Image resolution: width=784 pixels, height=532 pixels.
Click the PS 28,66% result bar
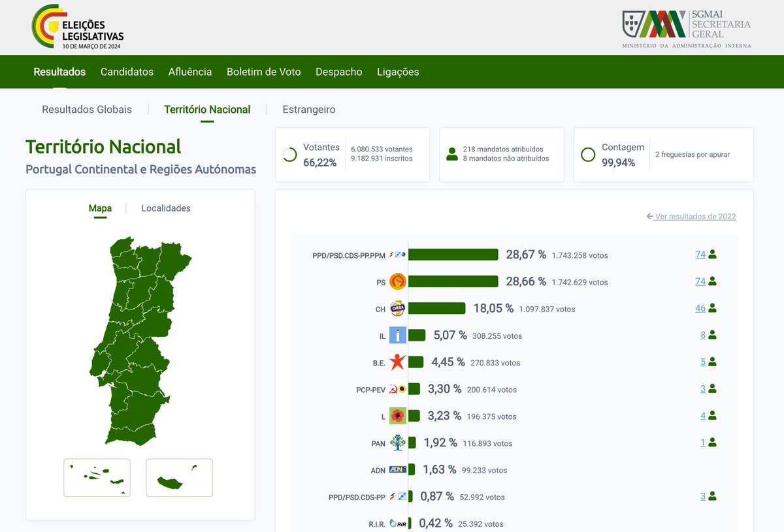click(x=453, y=281)
